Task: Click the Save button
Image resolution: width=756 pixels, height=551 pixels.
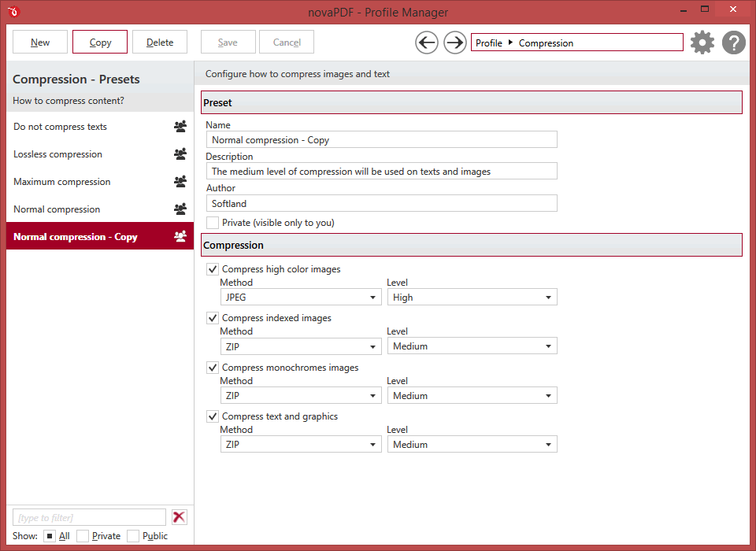Action: click(x=228, y=42)
